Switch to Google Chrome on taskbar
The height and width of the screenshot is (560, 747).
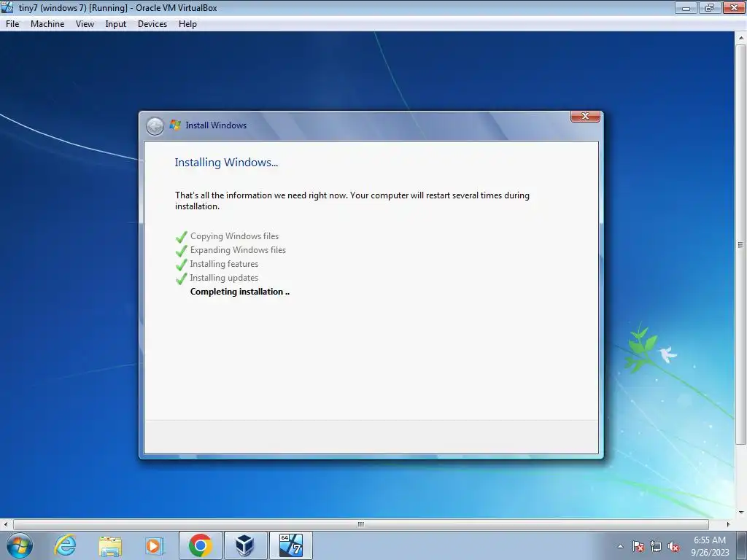[x=201, y=545]
